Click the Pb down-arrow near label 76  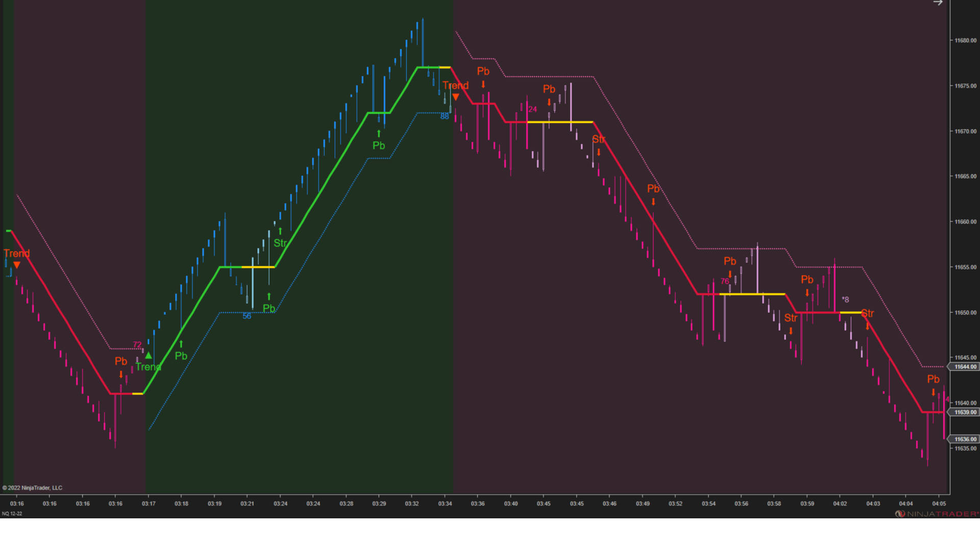730,274
